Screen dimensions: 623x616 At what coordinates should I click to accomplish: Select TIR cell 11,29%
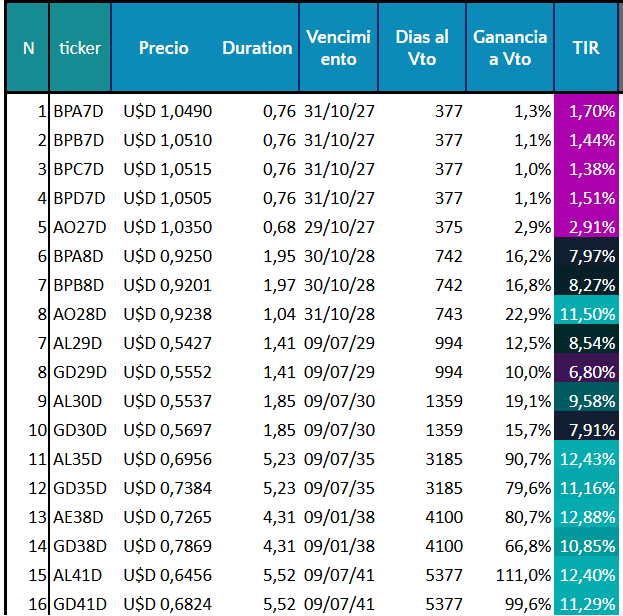pos(586,600)
